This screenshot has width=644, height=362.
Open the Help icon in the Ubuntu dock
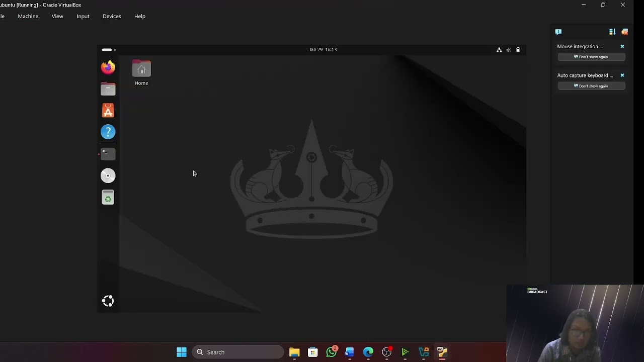108,132
